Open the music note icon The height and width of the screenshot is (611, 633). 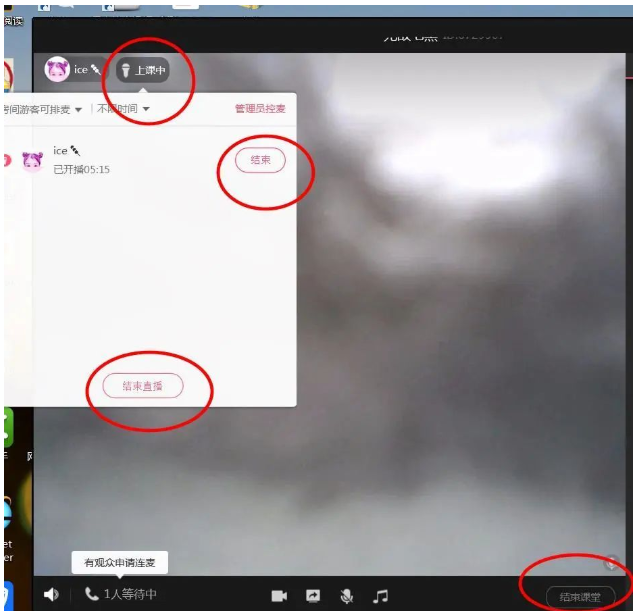tap(380, 596)
